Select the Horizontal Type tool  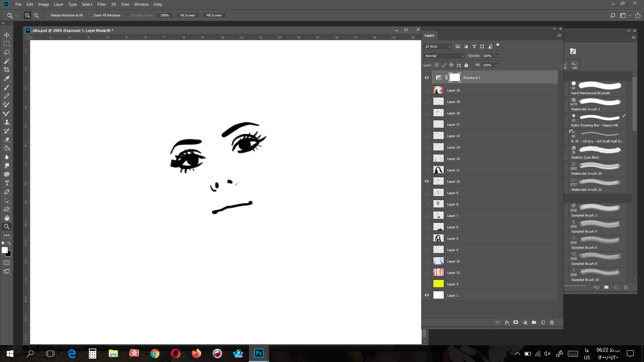point(7,183)
